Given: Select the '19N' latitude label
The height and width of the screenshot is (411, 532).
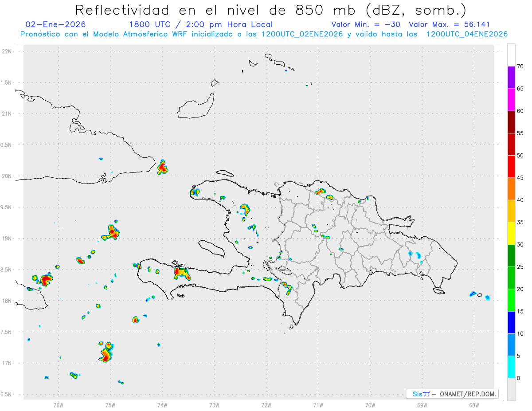Looking at the screenshot, I should click(8, 239).
